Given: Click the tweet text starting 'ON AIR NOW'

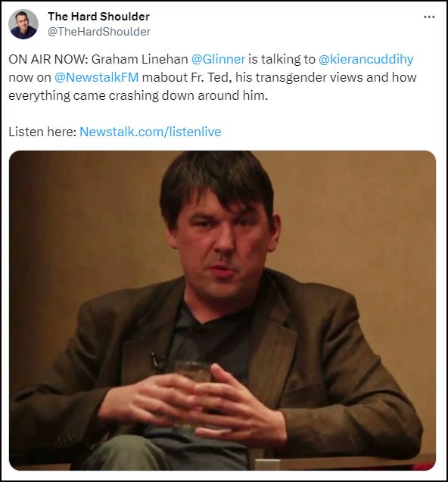Looking at the screenshot, I should pos(212,77).
